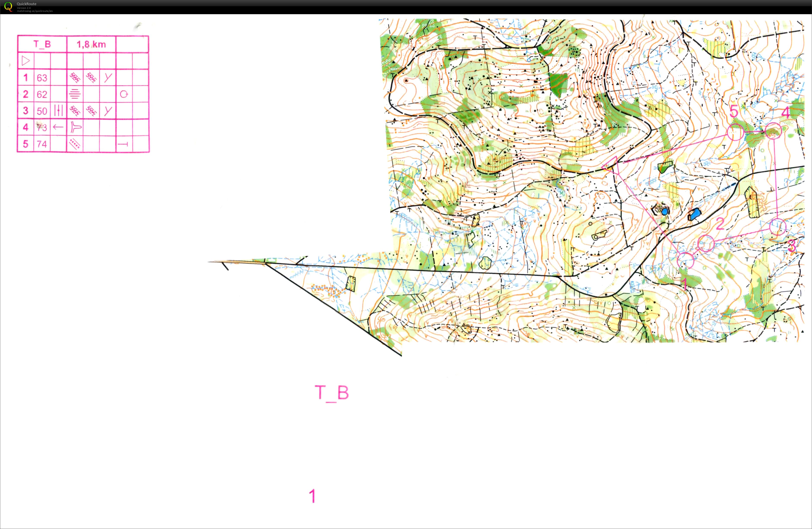This screenshot has height=529, width=812.
Task: Click control circle 2 on the map
Action: coord(706,243)
